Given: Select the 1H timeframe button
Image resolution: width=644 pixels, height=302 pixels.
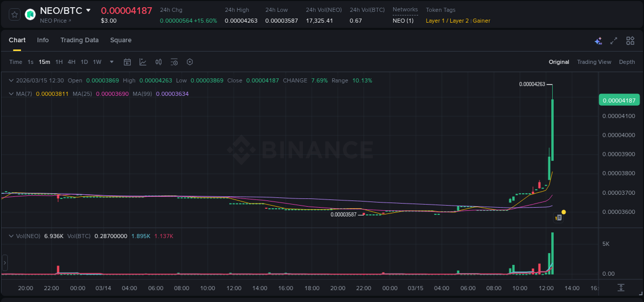Looking at the screenshot, I should (59, 61).
